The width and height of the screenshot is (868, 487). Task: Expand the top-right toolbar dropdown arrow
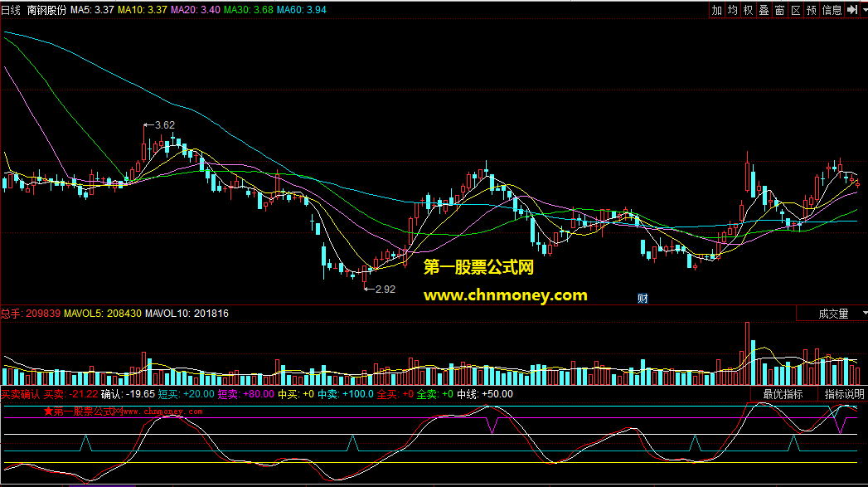pos(864,10)
